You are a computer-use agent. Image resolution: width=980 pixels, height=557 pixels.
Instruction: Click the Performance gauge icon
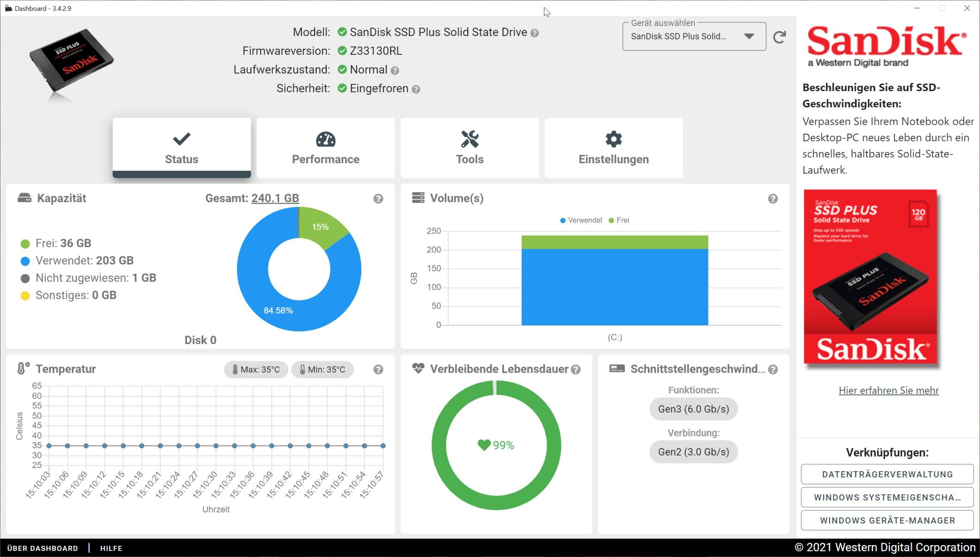[325, 139]
